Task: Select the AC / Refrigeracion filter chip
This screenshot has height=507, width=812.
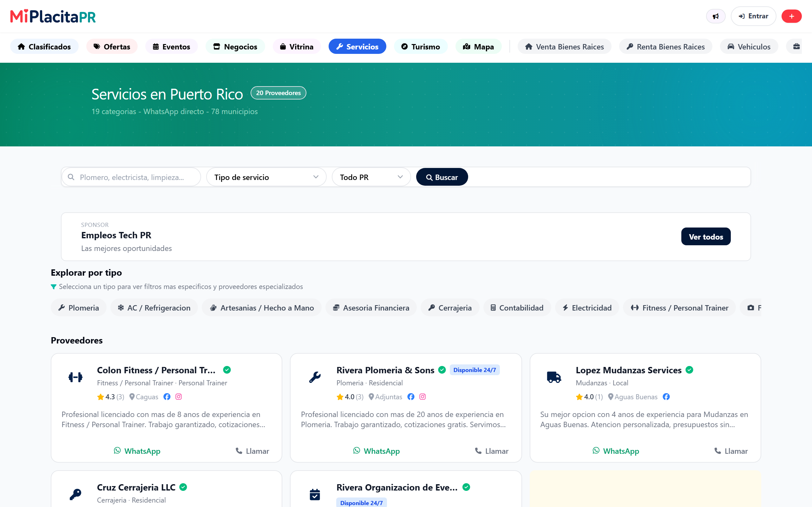Action: pos(154,307)
